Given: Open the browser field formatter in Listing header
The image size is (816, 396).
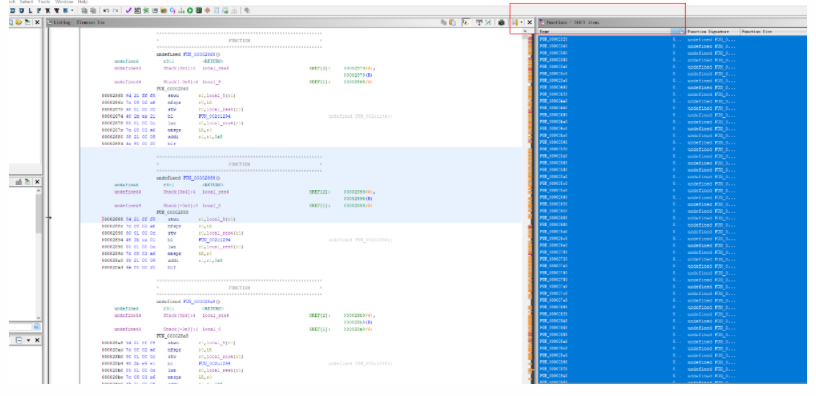Looking at the screenshot, I should click(479, 22).
